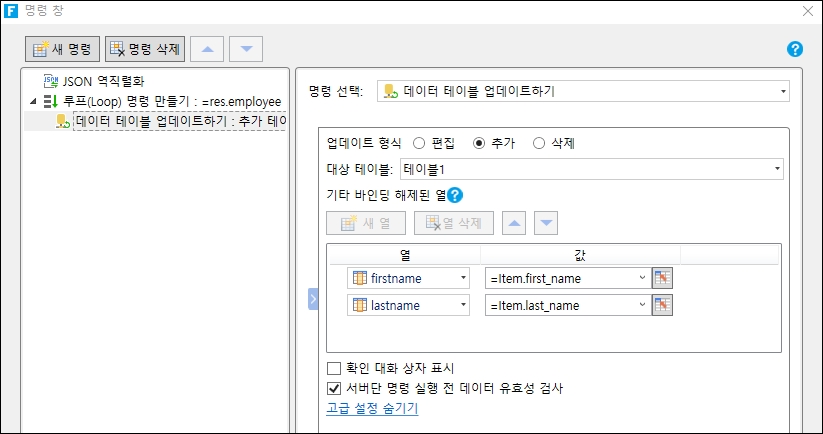Open formula editor for firstname value

(x=661, y=278)
